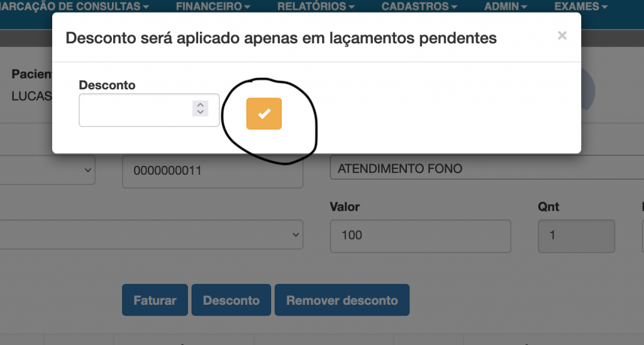Expand the Relatórios menu
This screenshot has width=644, height=345.
pos(316,6)
